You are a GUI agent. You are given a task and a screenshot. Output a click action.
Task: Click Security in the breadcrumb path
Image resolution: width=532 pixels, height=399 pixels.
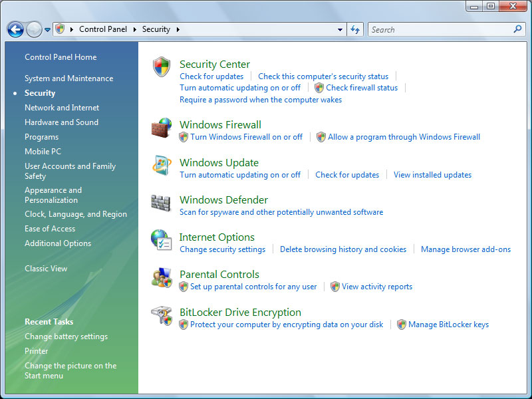tap(156, 29)
